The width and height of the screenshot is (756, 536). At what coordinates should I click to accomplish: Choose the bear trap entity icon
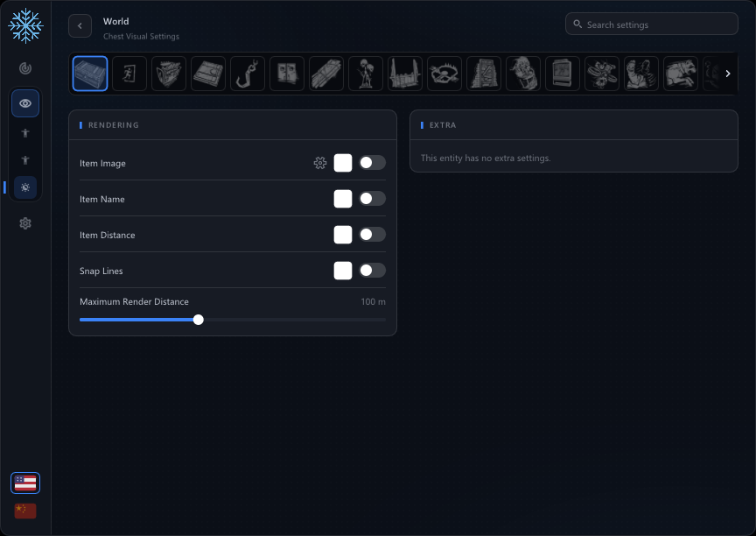[x=444, y=74]
